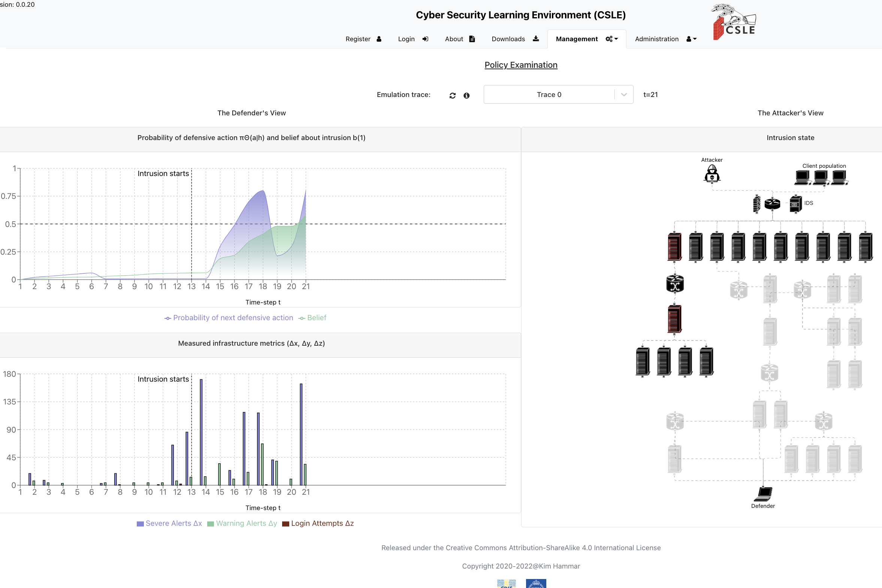This screenshot has height=588, width=882.
Task: Click the compromised red server in top row
Action: tap(674, 247)
